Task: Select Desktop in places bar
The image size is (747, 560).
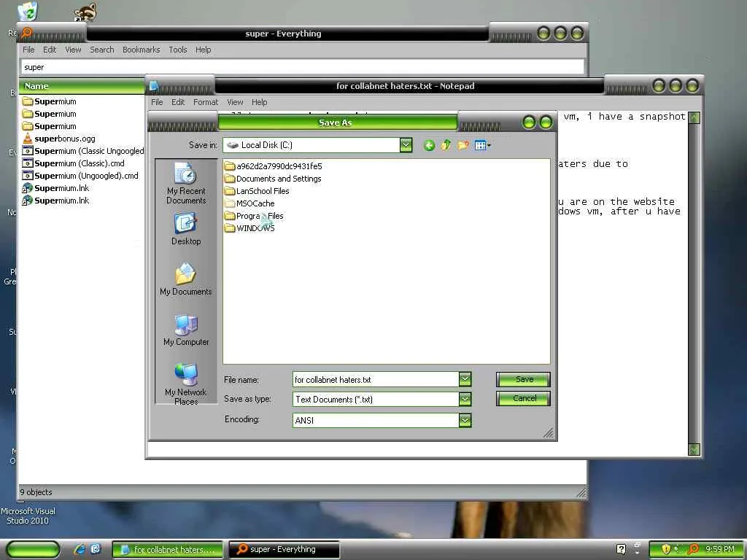Action: [x=186, y=230]
